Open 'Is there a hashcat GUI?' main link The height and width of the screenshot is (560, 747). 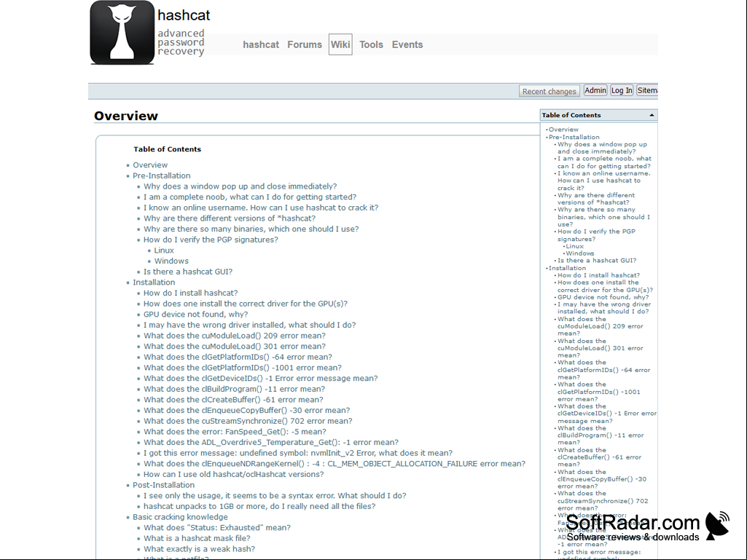pos(188,272)
